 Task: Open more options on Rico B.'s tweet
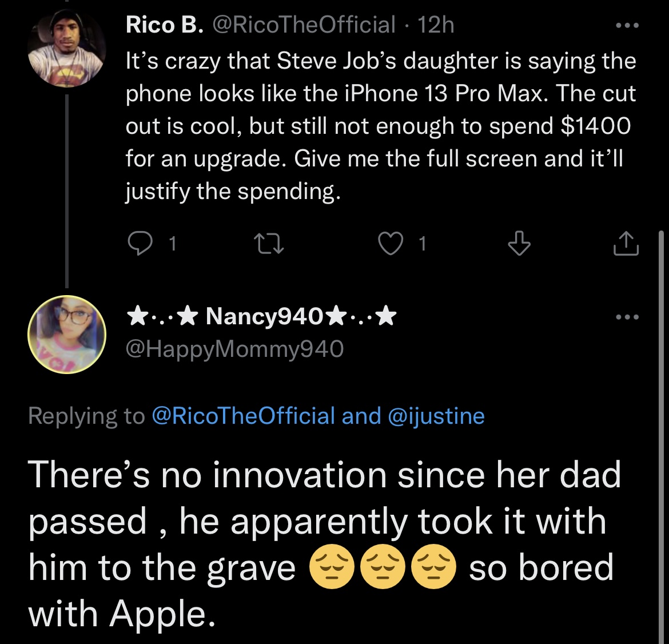(x=627, y=26)
